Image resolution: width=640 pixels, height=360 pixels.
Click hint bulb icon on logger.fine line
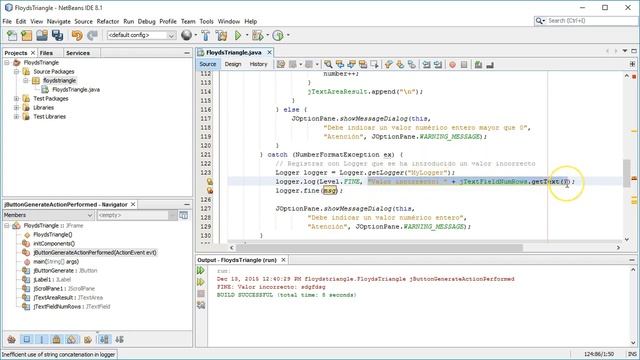[x=210, y=191]
